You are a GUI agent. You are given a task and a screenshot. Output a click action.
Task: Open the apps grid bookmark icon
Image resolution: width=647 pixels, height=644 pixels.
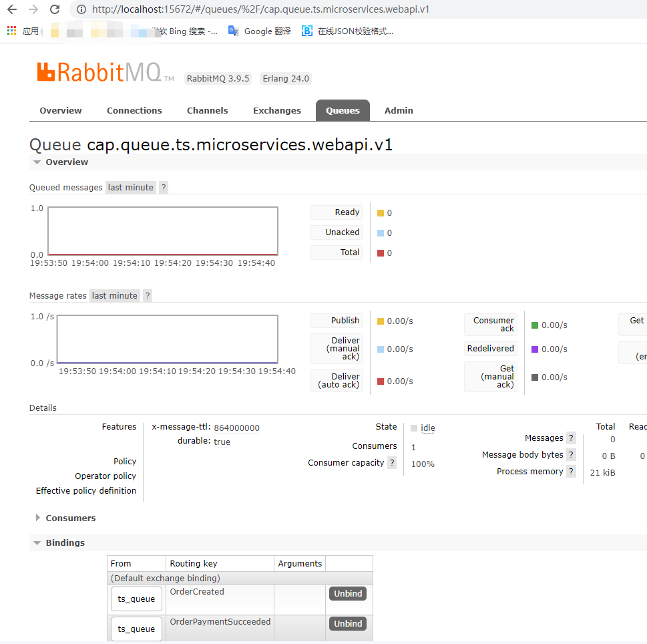(11, 31)
